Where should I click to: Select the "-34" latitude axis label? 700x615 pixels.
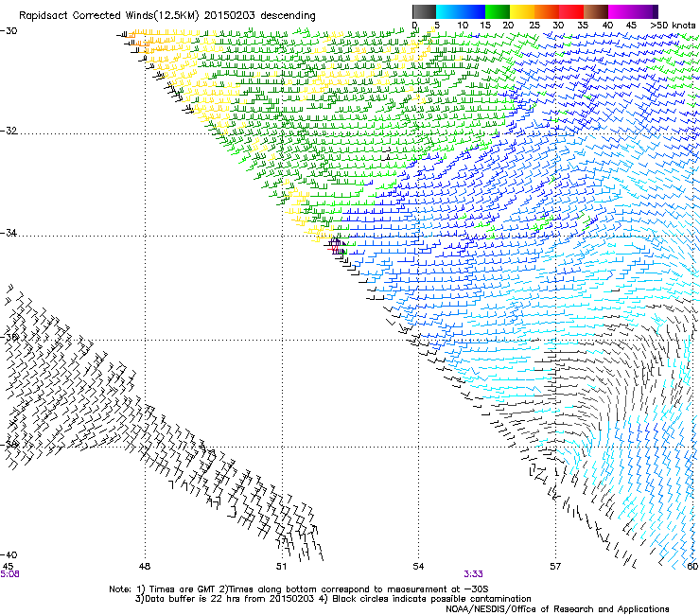pos(9,233)
